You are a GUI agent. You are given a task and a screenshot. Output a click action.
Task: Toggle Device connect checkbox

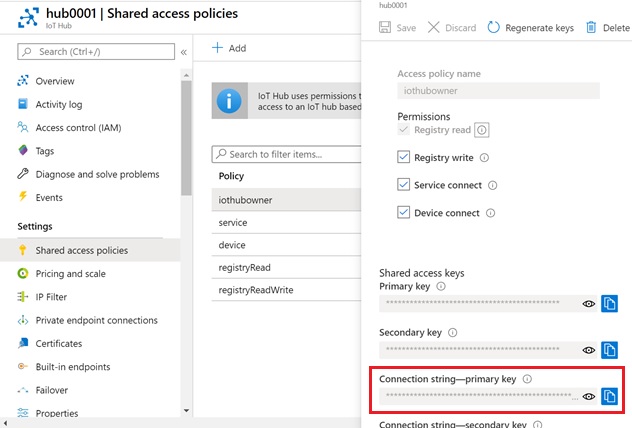pos(403,212)
